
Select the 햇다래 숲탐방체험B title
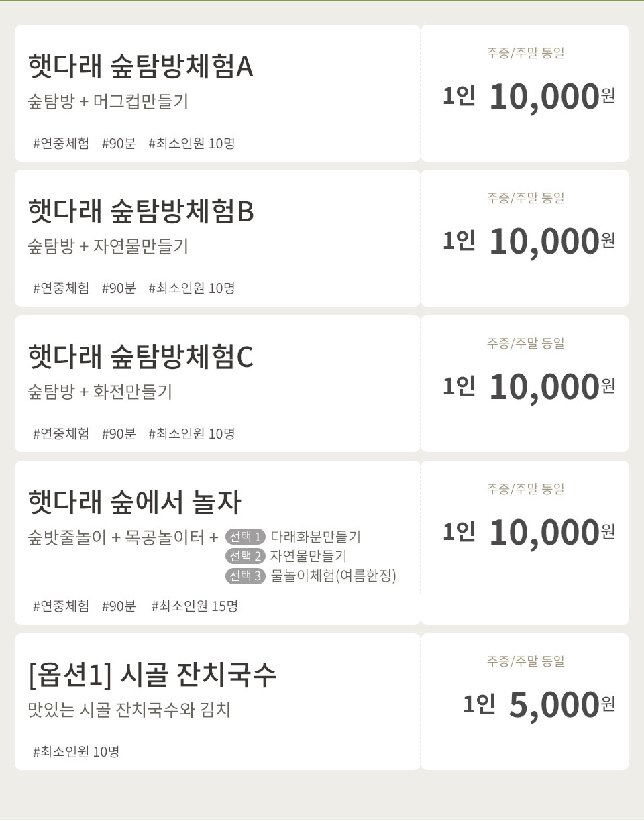141,211
